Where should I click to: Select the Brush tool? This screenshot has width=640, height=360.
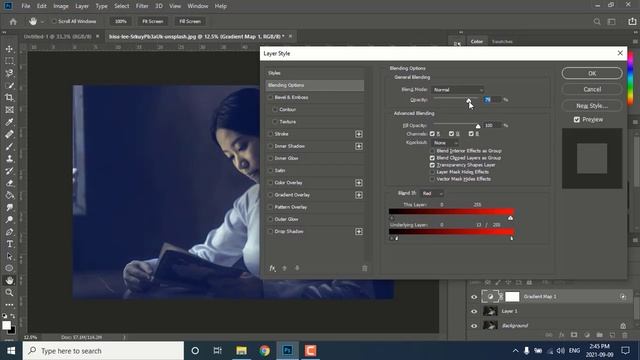point(9,147)
